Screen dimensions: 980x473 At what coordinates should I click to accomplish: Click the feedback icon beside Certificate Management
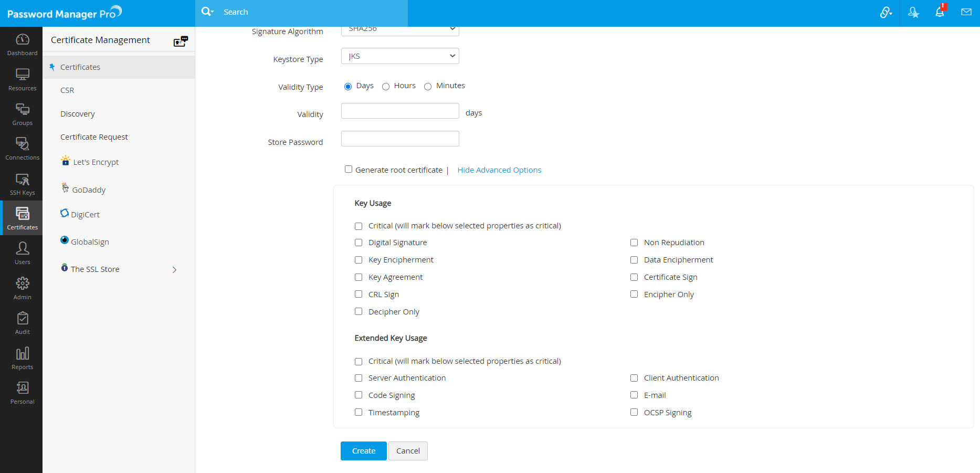(181, 40)
